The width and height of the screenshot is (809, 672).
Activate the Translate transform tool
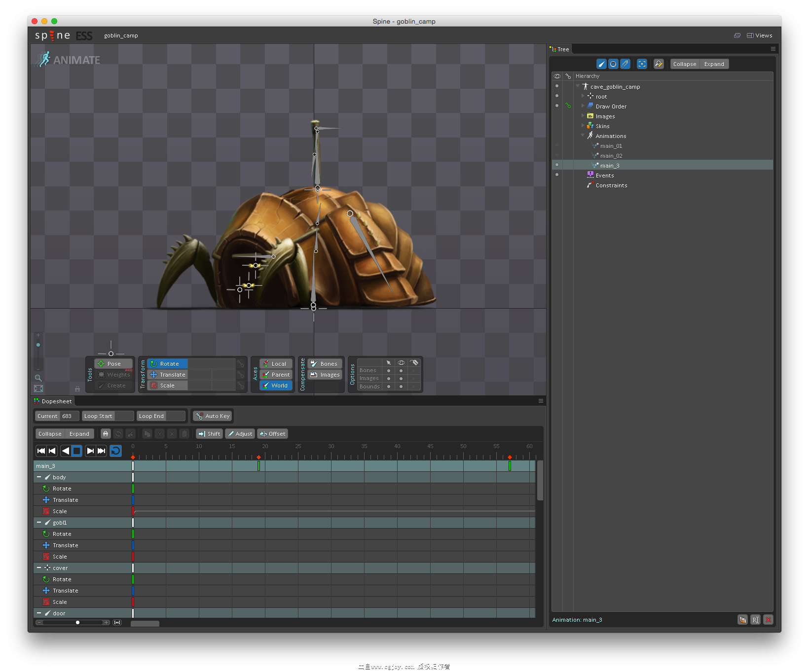(167, 375)
